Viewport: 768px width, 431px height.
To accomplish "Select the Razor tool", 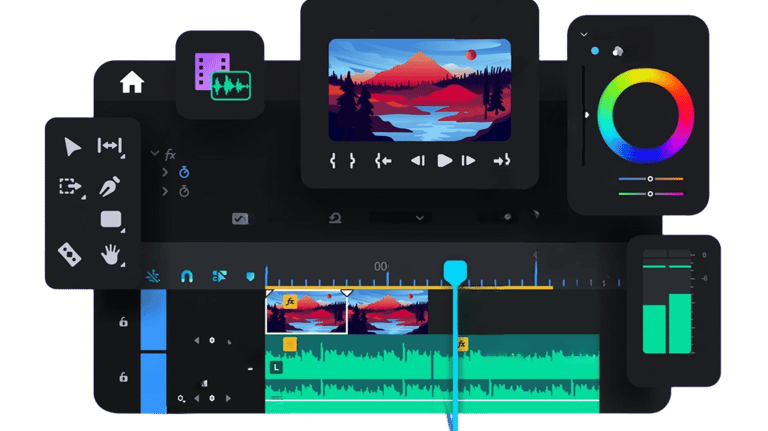I will coord(70,254).
